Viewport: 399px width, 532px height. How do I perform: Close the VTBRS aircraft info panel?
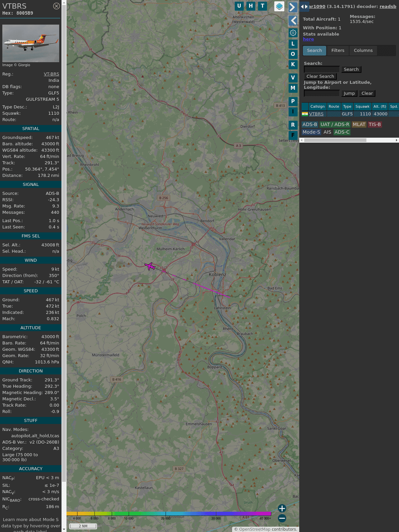point(57,6)
